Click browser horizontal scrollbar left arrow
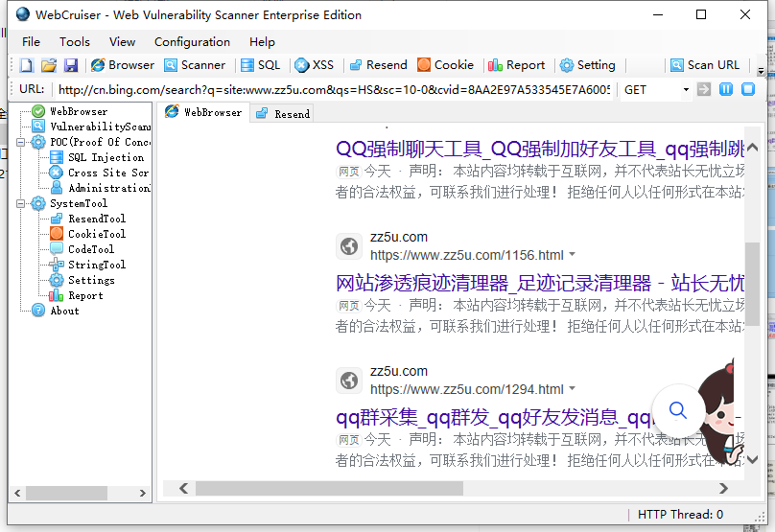 183,488
